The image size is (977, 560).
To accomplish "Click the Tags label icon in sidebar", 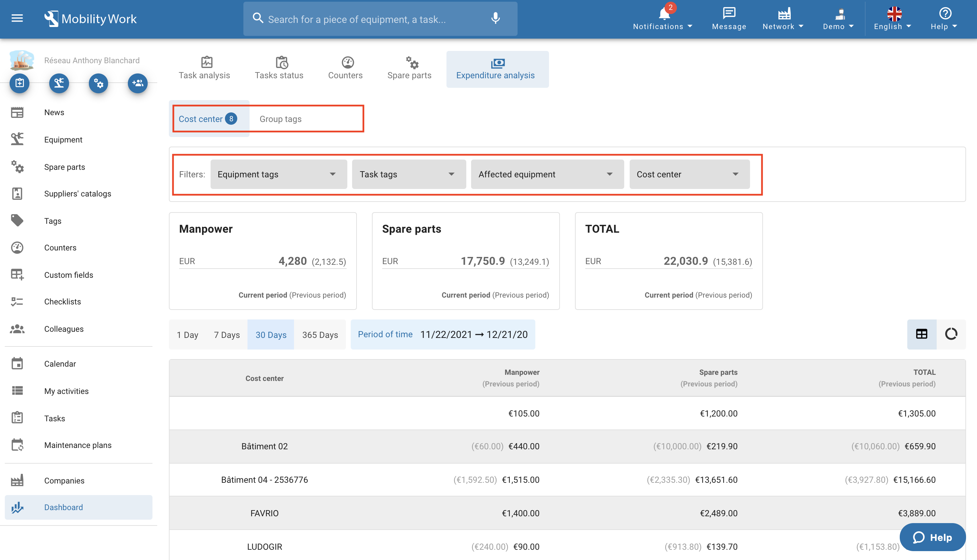I will coord(17,220).
